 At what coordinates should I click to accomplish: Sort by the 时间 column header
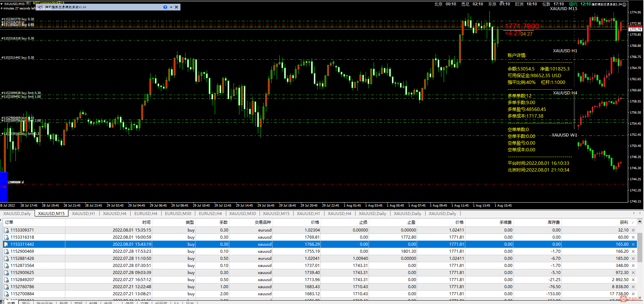pos(146,222)
